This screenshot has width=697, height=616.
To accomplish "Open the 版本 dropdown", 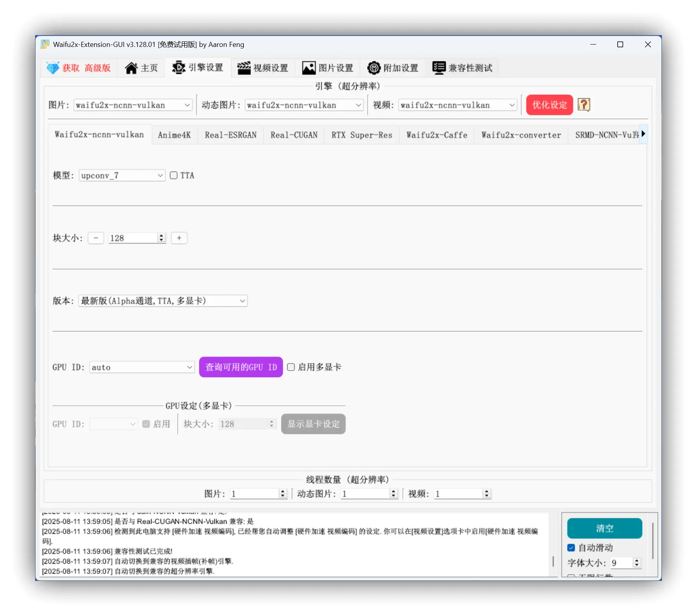I will (x=163, y=301).
